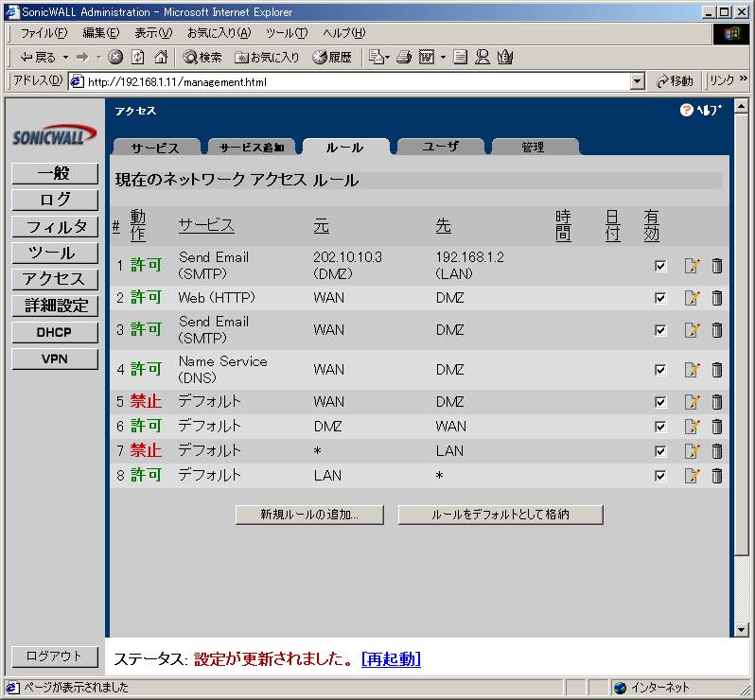Edit rule 6 DMZ to WAN

(692, 427)
